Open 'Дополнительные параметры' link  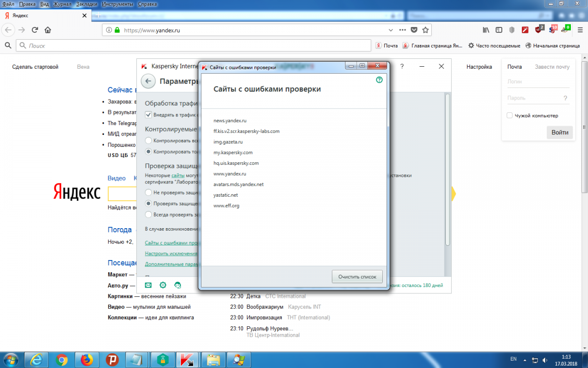coord(171,264)
